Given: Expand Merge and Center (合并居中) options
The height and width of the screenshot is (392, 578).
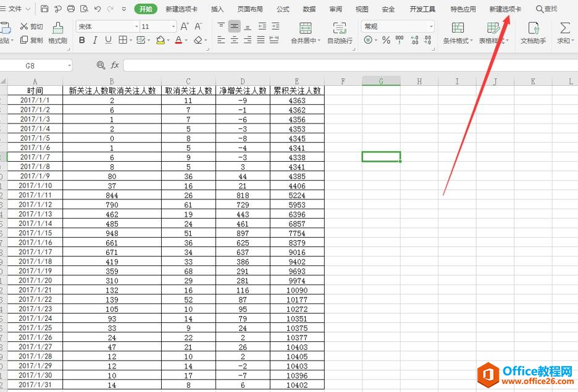Looking at the screenshot, I should [319, 41].
